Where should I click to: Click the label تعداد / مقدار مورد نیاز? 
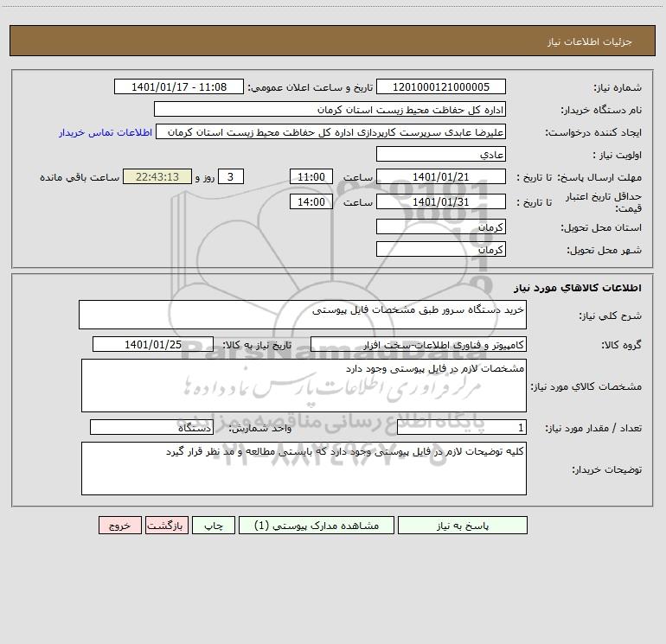point(593,429)
